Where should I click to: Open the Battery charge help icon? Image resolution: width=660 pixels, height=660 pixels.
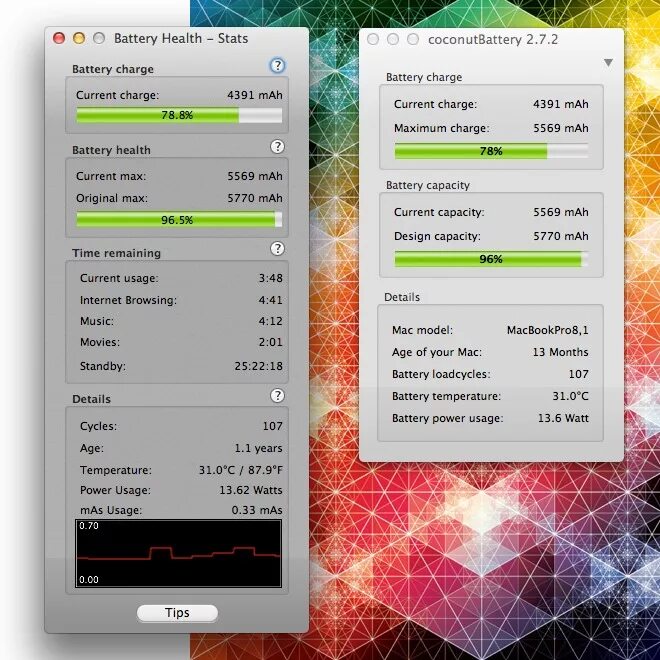pos(277,66)
